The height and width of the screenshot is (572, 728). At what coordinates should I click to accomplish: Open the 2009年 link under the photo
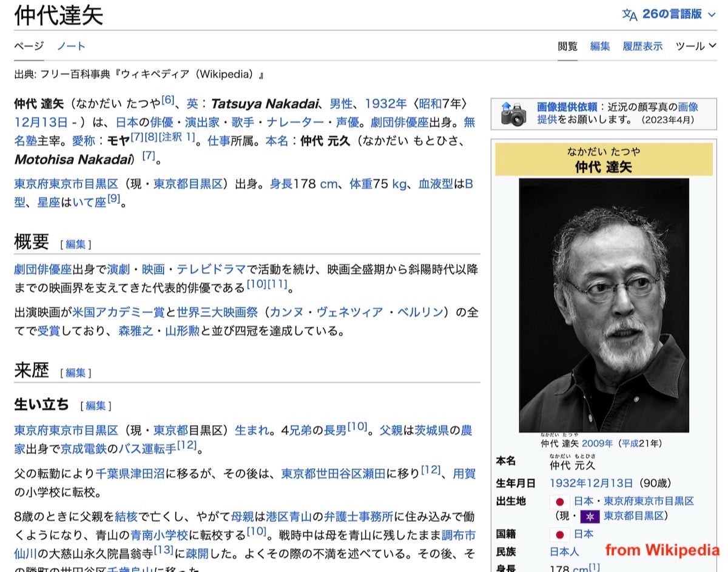point(597,443)
